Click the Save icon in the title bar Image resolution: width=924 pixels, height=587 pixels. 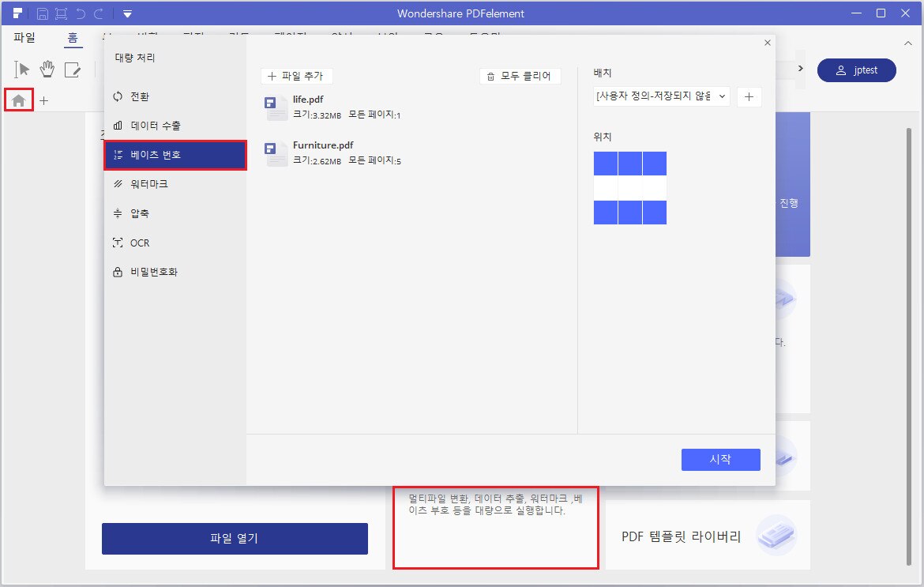click(x=43, y=13)
